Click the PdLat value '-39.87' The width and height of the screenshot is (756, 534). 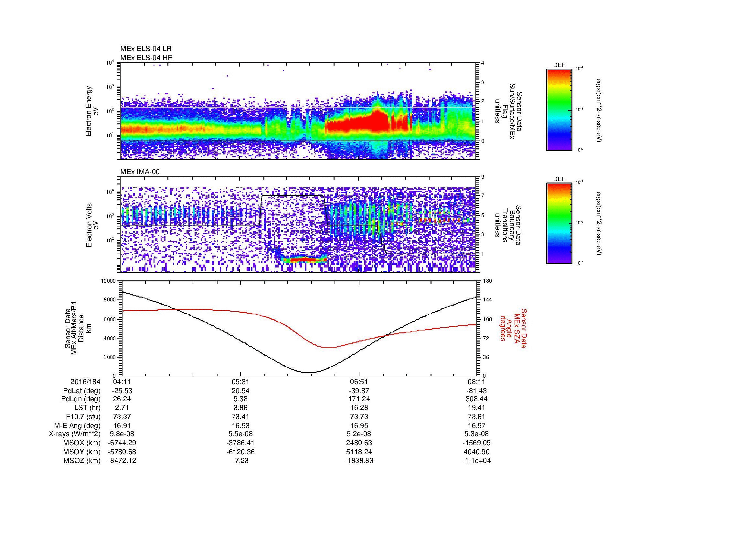pyautogui.click(x=359, y=391)
